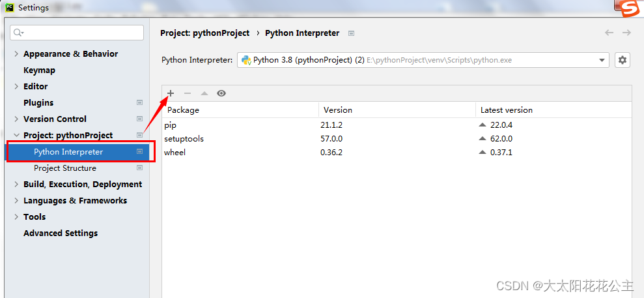Click the Project: pythonProject breadcrumb
The image size is (644, 298).
point(205,33)
